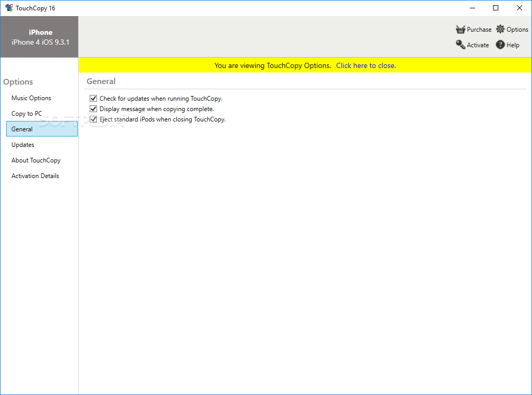Click the Help question mark icon
The width and height of the screenshot is (532, 395).
pos(500,45)
